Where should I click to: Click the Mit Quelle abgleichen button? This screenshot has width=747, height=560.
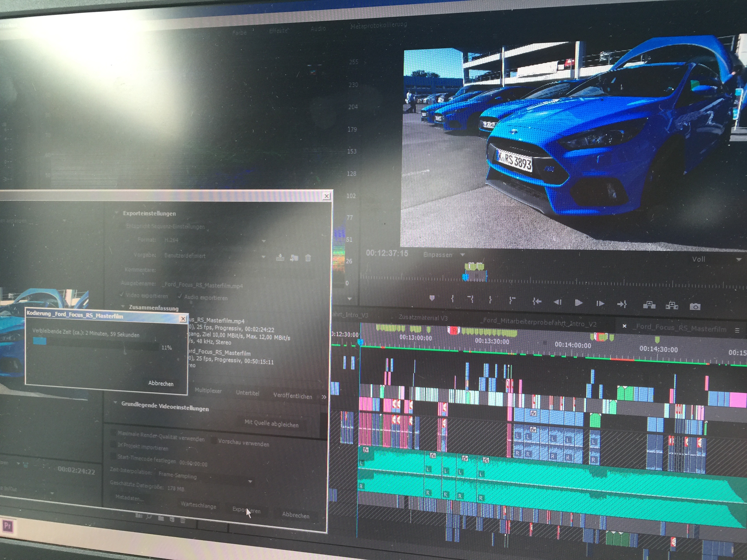pos(271,423)
